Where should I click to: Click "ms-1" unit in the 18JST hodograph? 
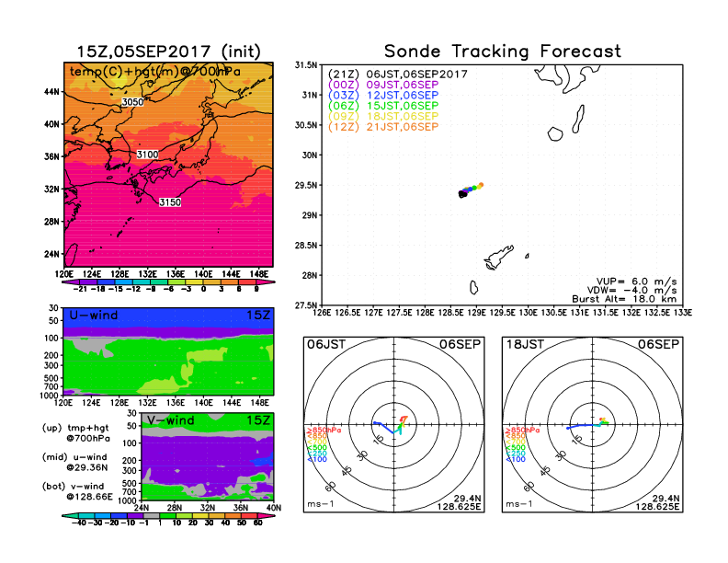click(x=519, y=504)
